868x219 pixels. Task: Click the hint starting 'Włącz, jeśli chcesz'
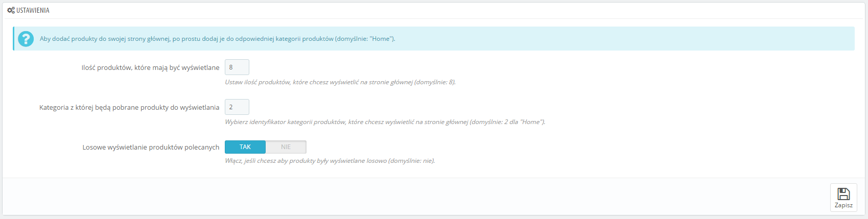[x=330, y=161]
